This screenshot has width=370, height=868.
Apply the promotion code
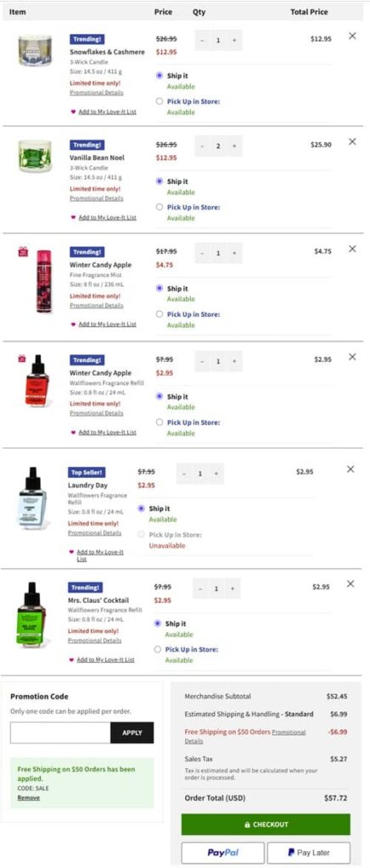point(132,732)
